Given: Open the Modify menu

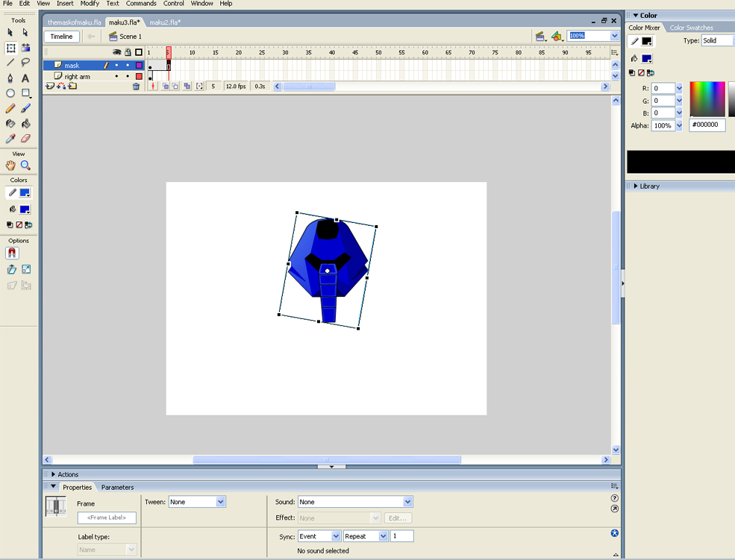Looking at the screenshot, I should (x=90, y=4).
